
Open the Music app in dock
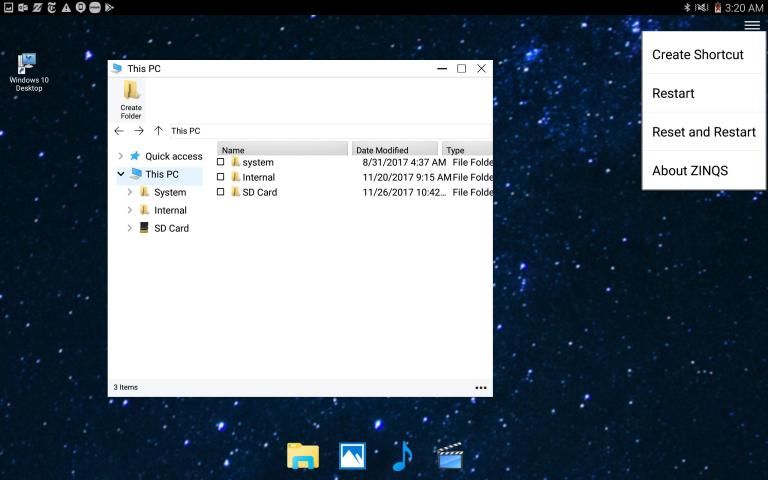402,456
